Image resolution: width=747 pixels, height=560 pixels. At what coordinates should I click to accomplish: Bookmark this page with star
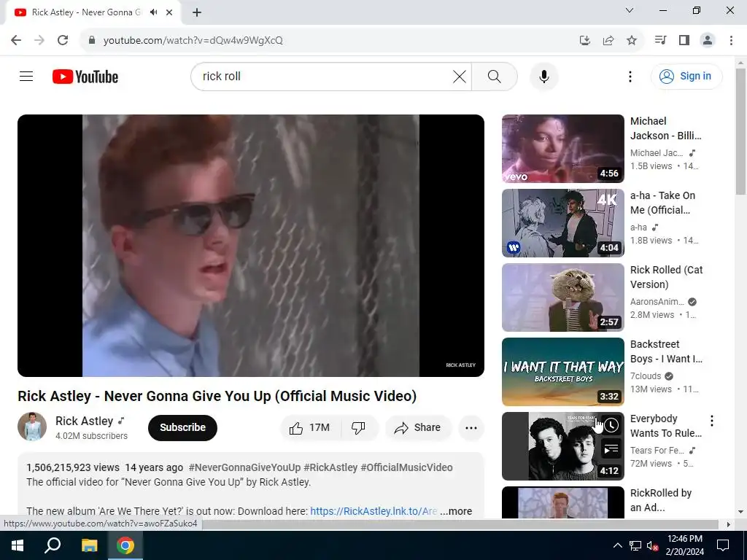click(632, 41)
